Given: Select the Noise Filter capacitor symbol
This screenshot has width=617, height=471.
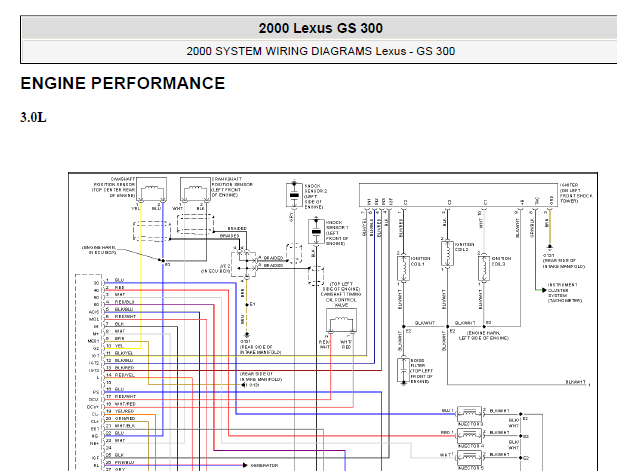Looking at the screenshot, I should (x=403, y=370).
